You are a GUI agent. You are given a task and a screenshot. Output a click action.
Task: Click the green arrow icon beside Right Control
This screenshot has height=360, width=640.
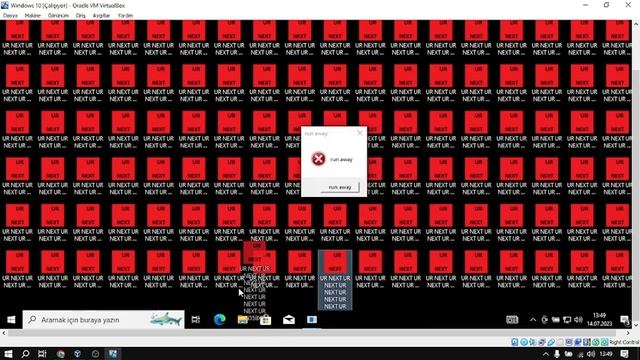(x=604, y=342)
